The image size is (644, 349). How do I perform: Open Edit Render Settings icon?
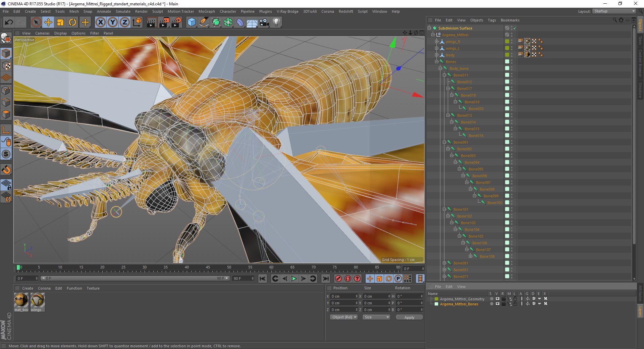[176, 22]
